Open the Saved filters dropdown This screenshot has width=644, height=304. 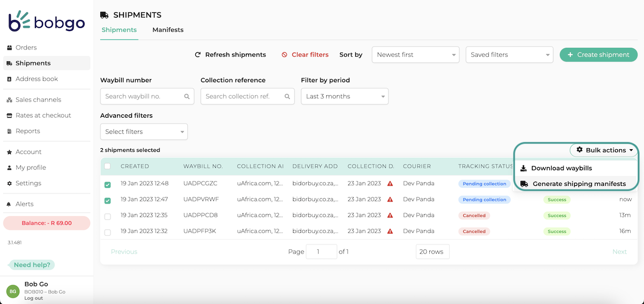click(x=509, y=55)
